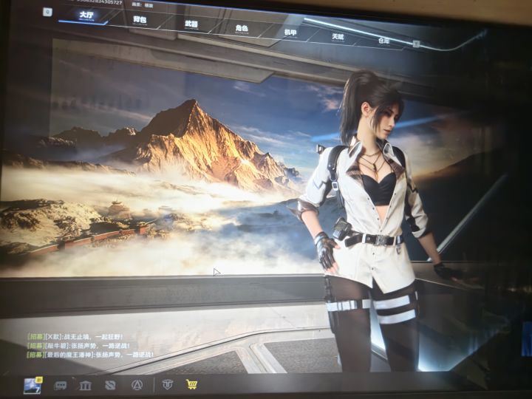Open the 天赋 talent tab
This screenshot has width=532, height=399.
[338, 37]
